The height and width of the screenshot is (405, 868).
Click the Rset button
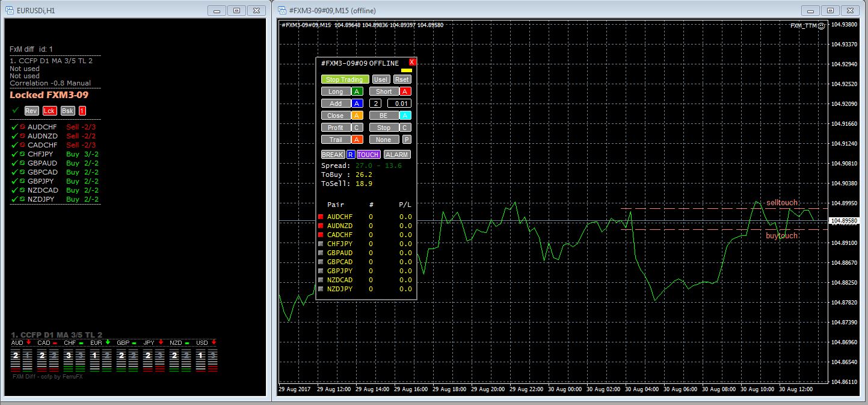pos(402,79)
